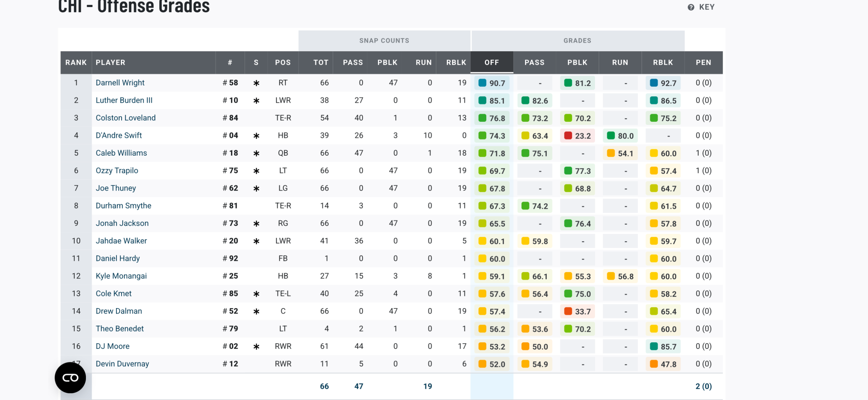Click the red 23.2 PBLK grade swatch
This screenshot has height=400, width=868.
[x=568, y=136]
